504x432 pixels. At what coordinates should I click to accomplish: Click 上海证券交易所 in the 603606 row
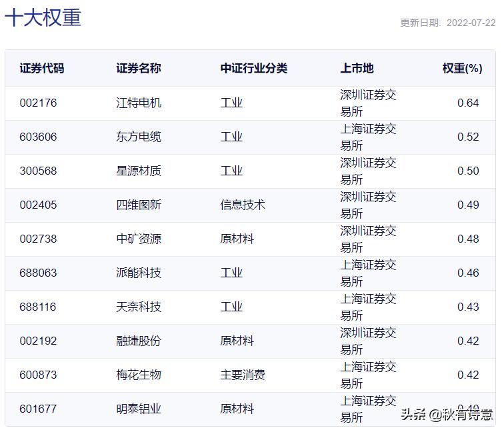(x=369, y=137)
